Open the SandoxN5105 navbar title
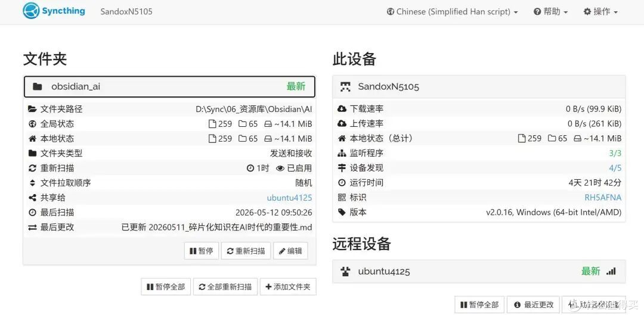The height and width of the screenshot is (318, 644). click(126, 11)
